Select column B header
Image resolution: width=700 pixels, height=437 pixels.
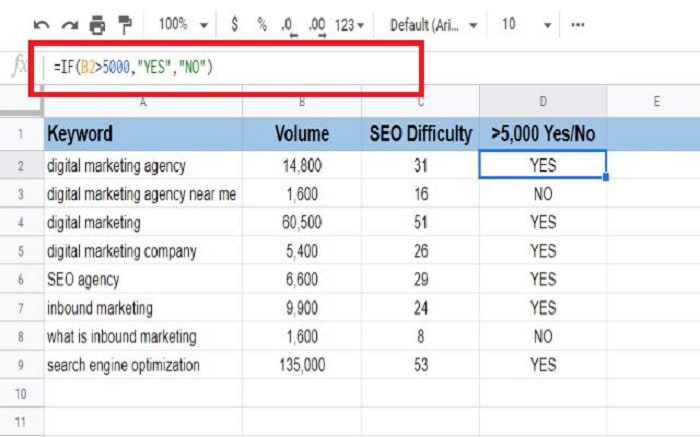[302, 101]
